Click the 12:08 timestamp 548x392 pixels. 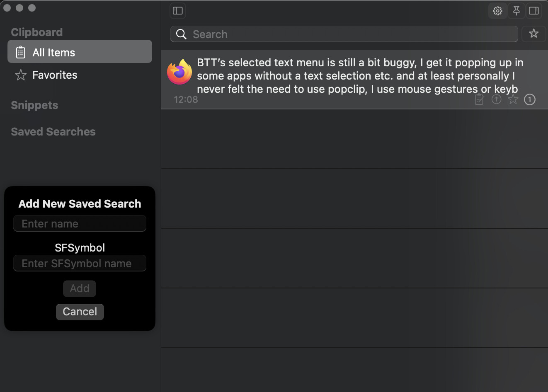tap(186, 99)
